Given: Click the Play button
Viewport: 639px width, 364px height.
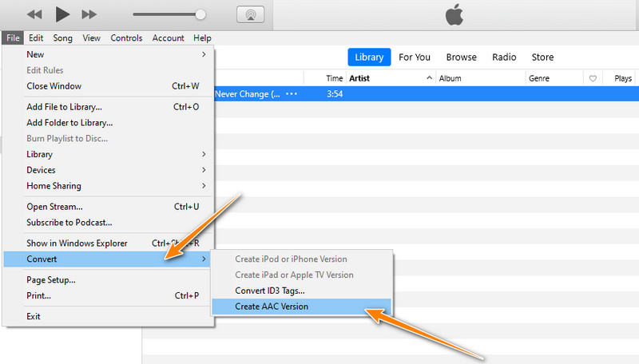Looking at the screenshot, I should [62, 14].
